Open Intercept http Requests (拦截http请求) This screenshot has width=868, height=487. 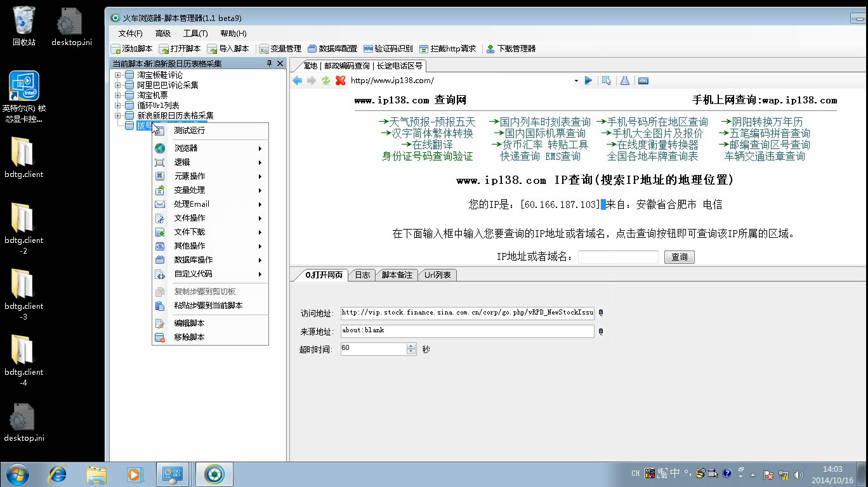[x=447, y=49]
